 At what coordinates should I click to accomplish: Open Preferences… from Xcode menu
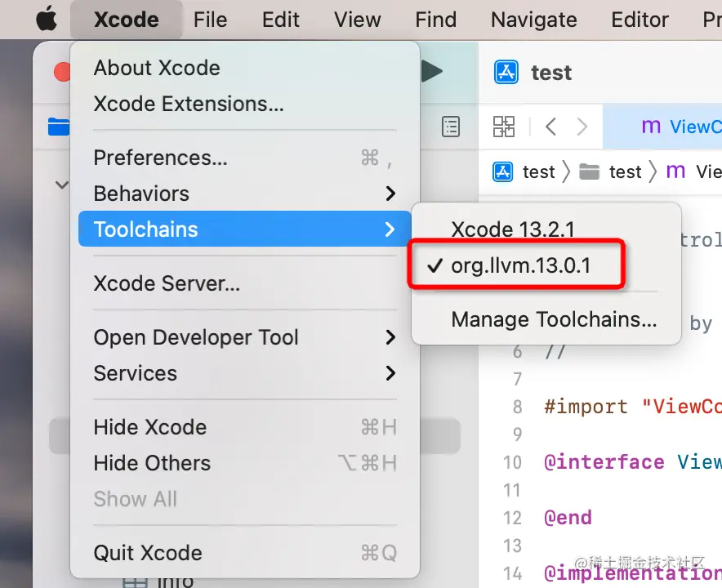pos(245,158)
